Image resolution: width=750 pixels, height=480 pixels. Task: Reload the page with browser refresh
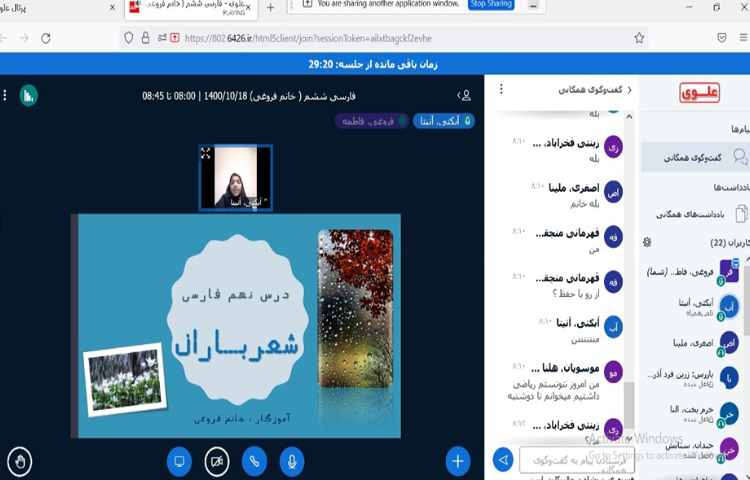[46, 38]
